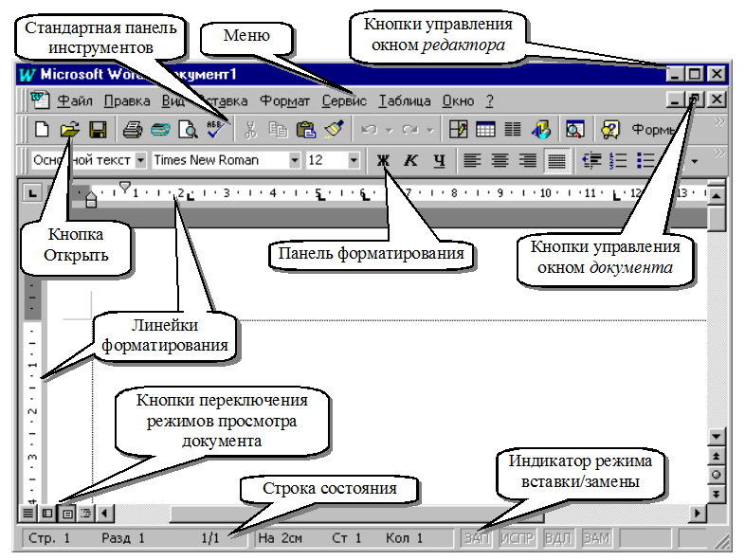Redo the last undone action

coord(410,129)
